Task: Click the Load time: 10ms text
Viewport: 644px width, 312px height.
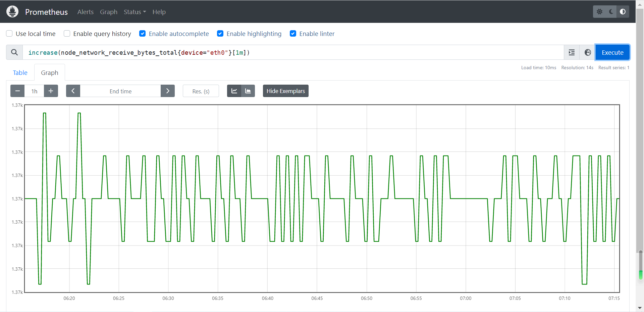Action: tap(539, 68)
